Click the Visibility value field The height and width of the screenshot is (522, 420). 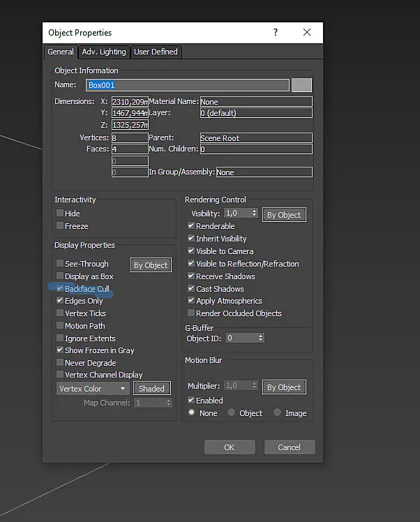coord(237,213)
